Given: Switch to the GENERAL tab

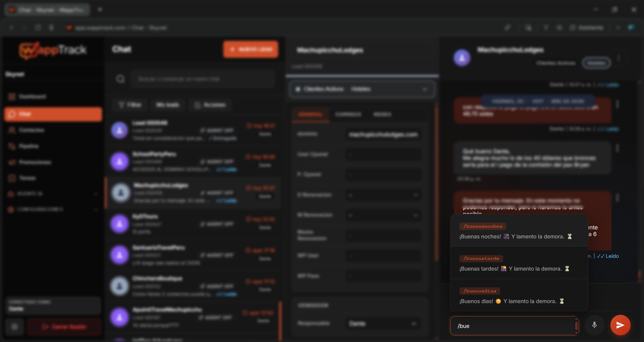Looking at the screenshot, I should [311, 114].
